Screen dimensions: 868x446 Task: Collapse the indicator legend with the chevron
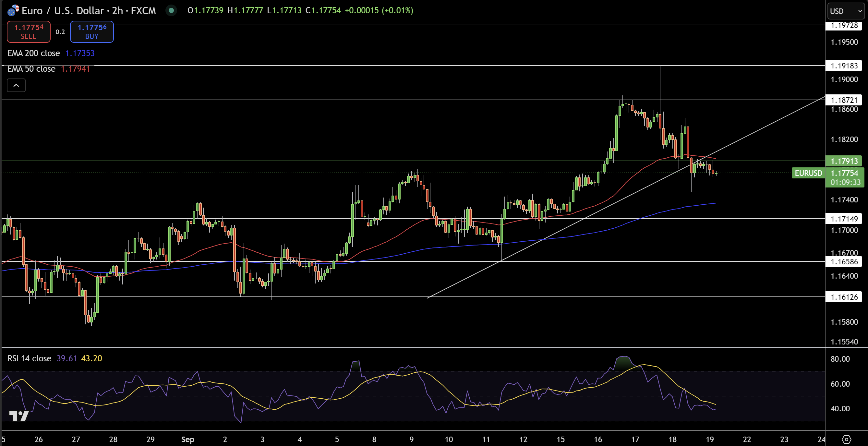16,85
